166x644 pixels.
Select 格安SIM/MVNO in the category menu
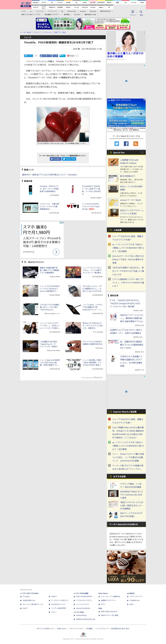tap(105, 11)
